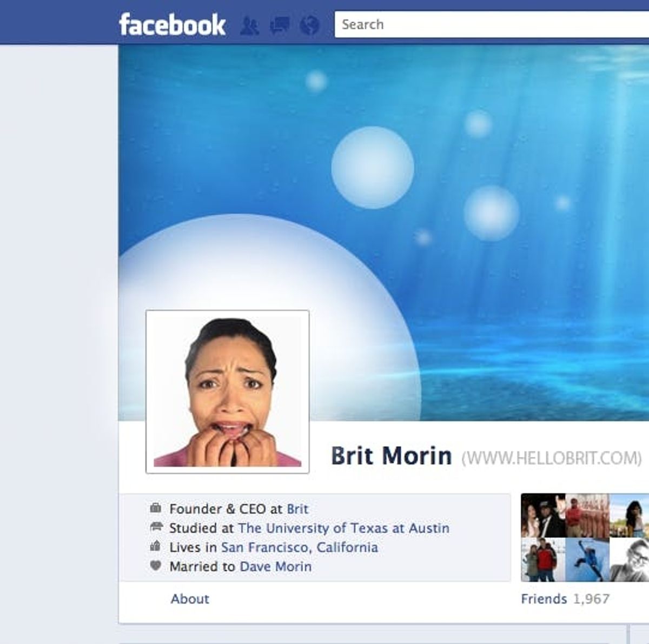This screenshot has height=644, width=649.
Task: Open the Friends list link
Action: point(544,599)
